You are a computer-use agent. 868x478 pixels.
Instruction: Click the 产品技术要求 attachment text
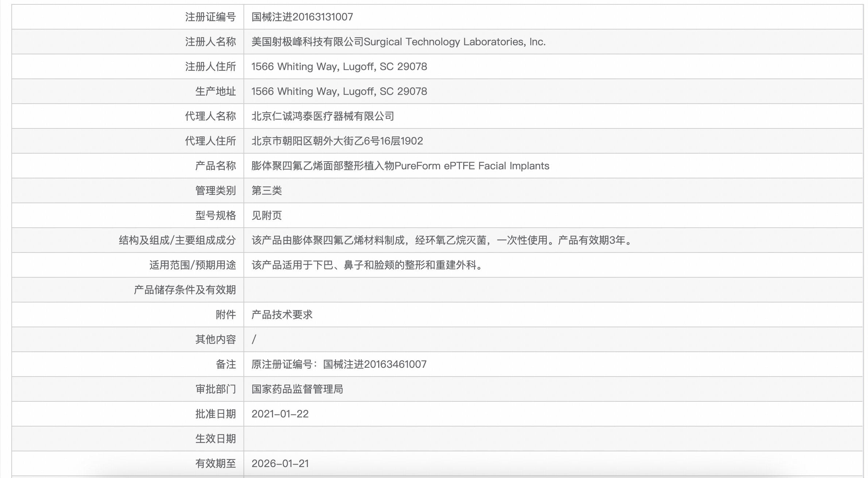pyautogui.click(x=282, y=315)
